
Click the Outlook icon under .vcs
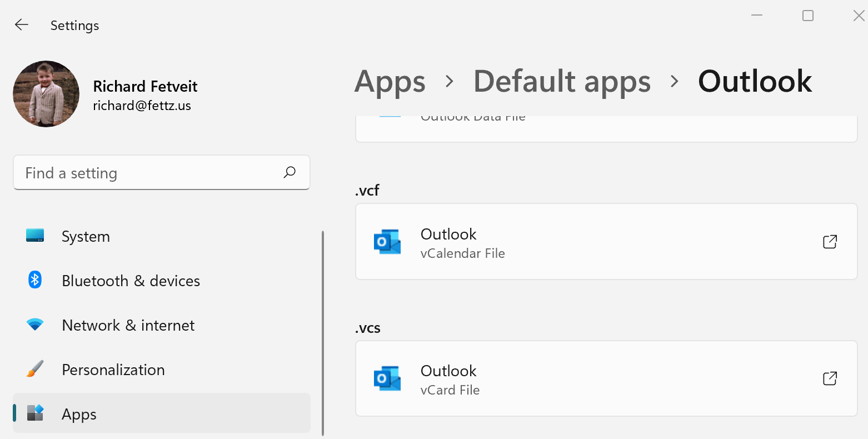[387, 378]
